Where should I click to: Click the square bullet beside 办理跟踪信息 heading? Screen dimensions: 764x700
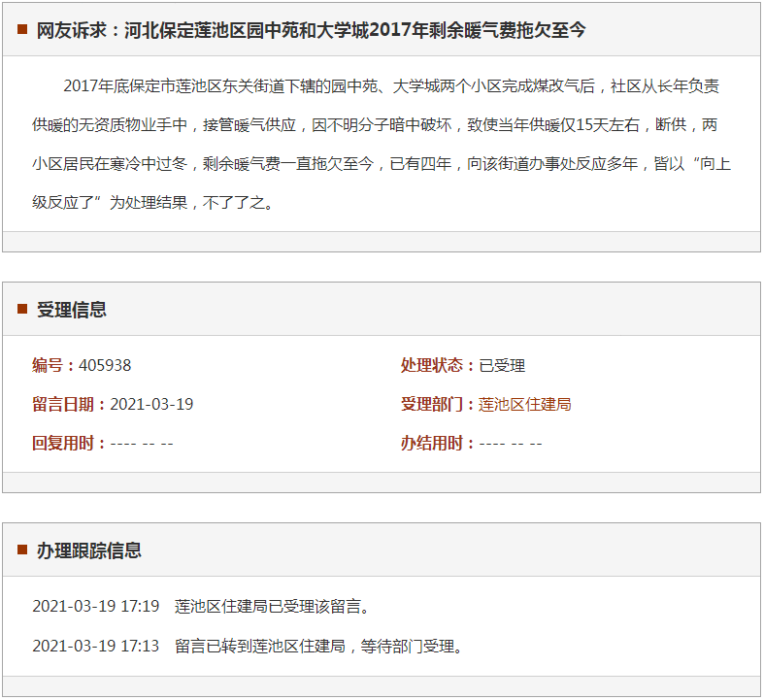(x=22, y=550)
